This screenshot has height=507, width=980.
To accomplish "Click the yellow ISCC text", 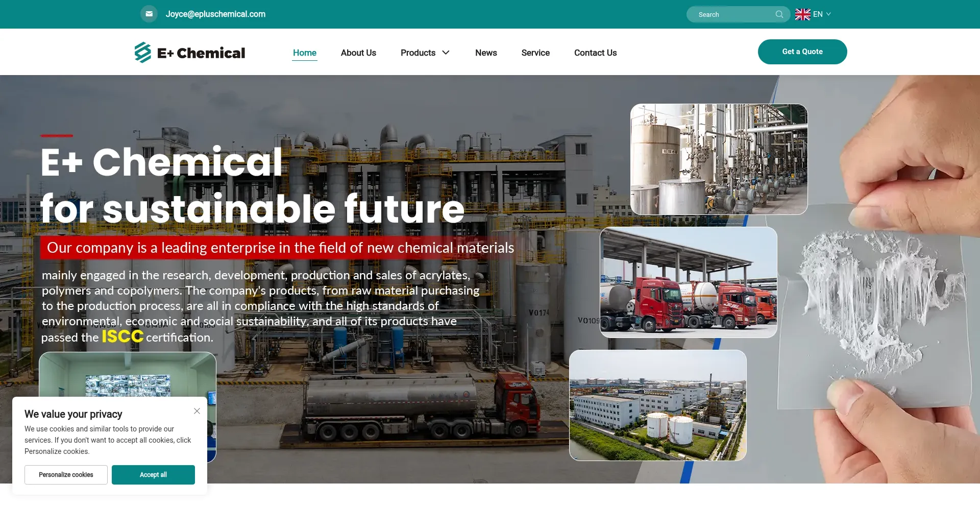I will 122,336.
